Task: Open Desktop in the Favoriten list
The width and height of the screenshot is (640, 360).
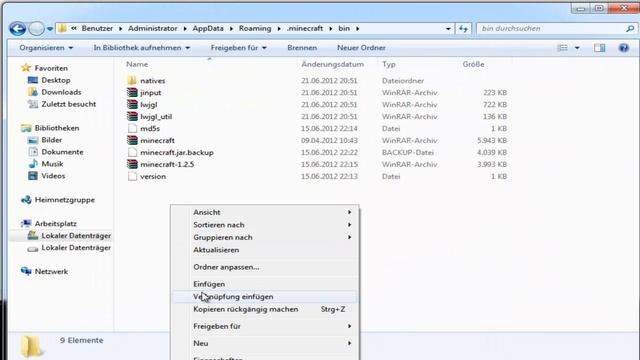Action: click(56, 80)
